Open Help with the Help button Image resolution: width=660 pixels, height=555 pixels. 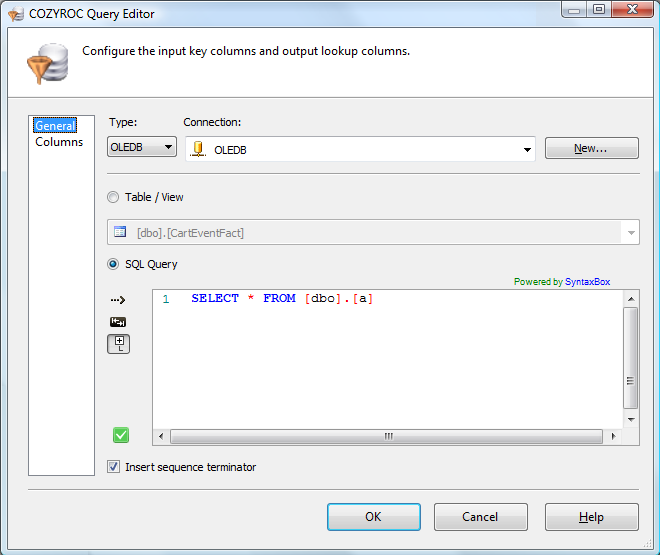point(591,517)
